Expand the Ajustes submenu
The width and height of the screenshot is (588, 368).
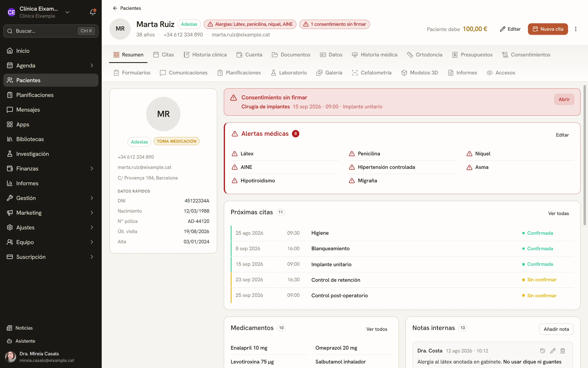[x=92, y=227]
